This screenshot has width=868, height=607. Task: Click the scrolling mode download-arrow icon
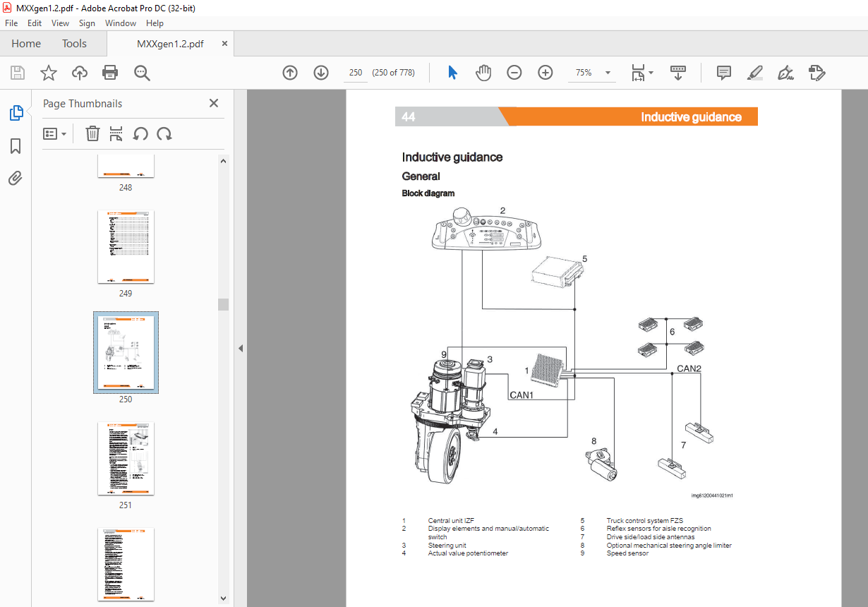(x=678, y=73)
